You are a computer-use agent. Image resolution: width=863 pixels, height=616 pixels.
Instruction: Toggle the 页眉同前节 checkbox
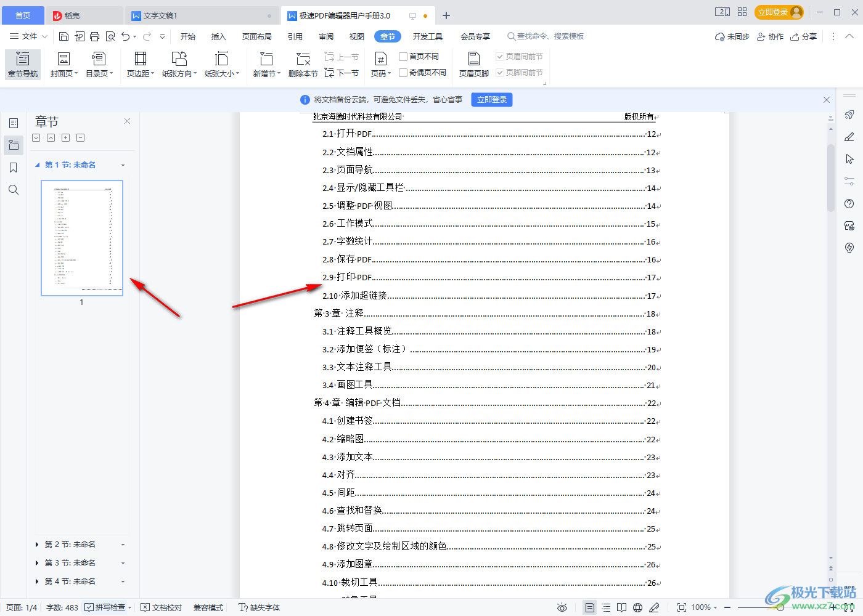click(x=500, y=57)
